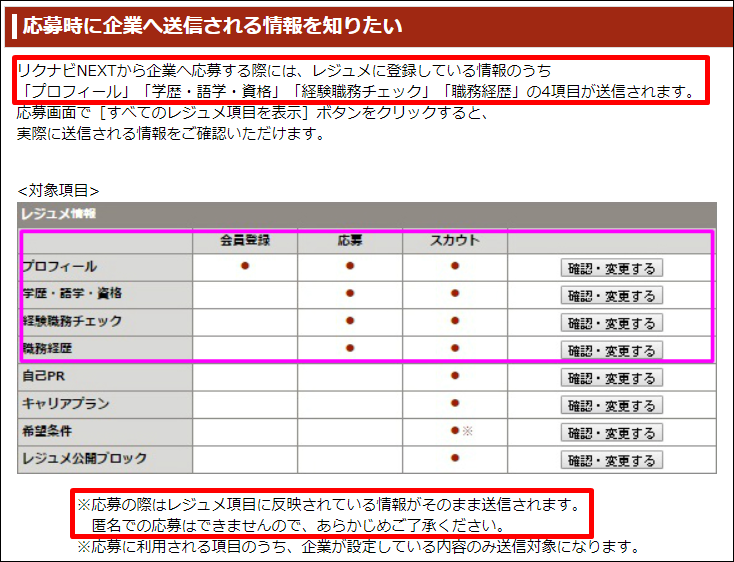This screenshot has height=562, width=734.
Task: Click the ※ mark in the 希望条件 row
Action: 466,431
